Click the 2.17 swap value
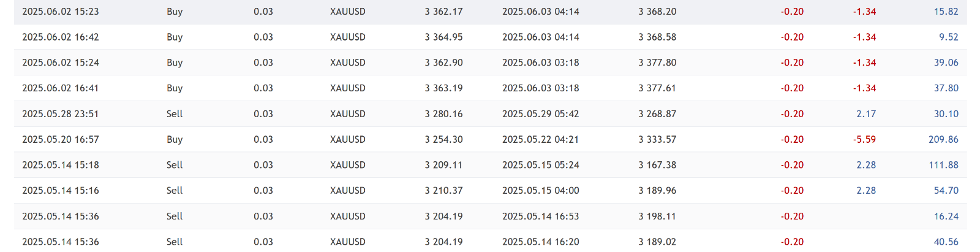This screenshot has height=252, width=980. [866, 114]
